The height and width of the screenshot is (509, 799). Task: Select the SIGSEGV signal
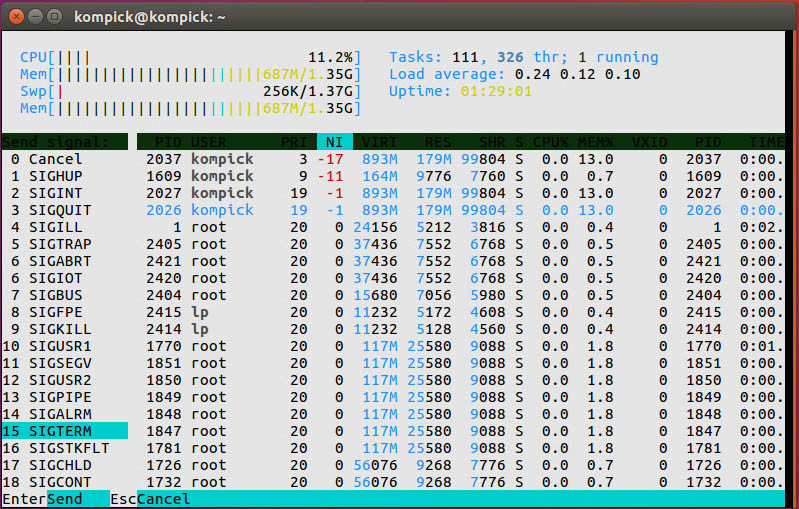point(65,363)
